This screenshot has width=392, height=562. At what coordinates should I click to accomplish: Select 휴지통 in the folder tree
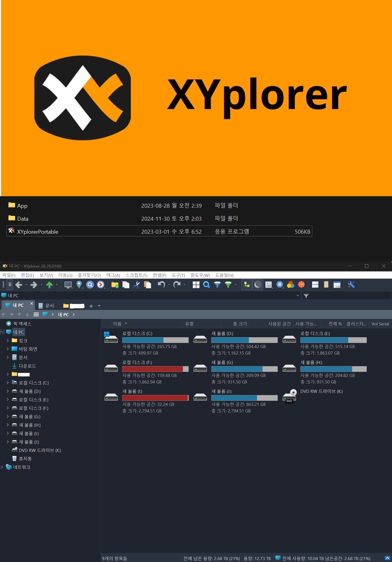25,459
